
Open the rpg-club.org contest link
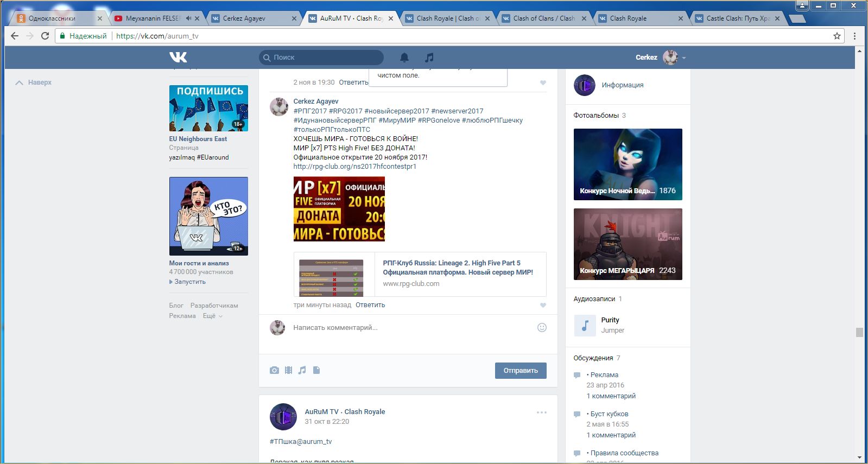coord(354,167)
